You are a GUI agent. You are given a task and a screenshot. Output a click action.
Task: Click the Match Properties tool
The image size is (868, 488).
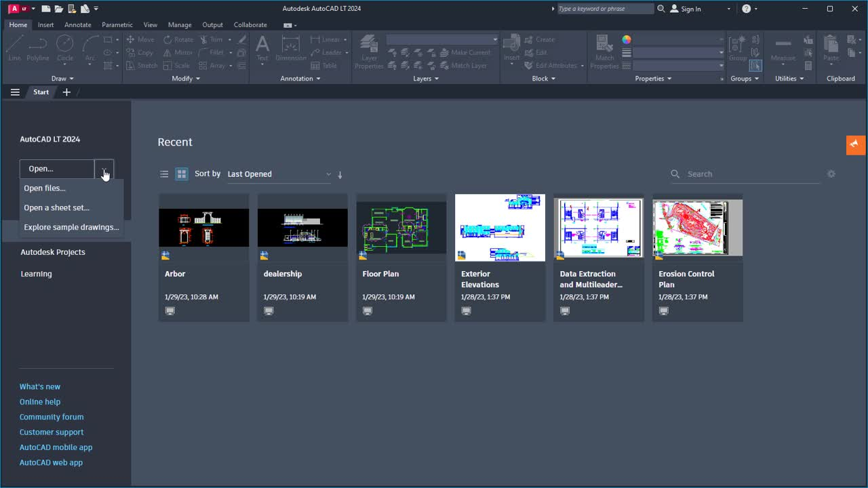pyautogui.click(x=604, y=52)
